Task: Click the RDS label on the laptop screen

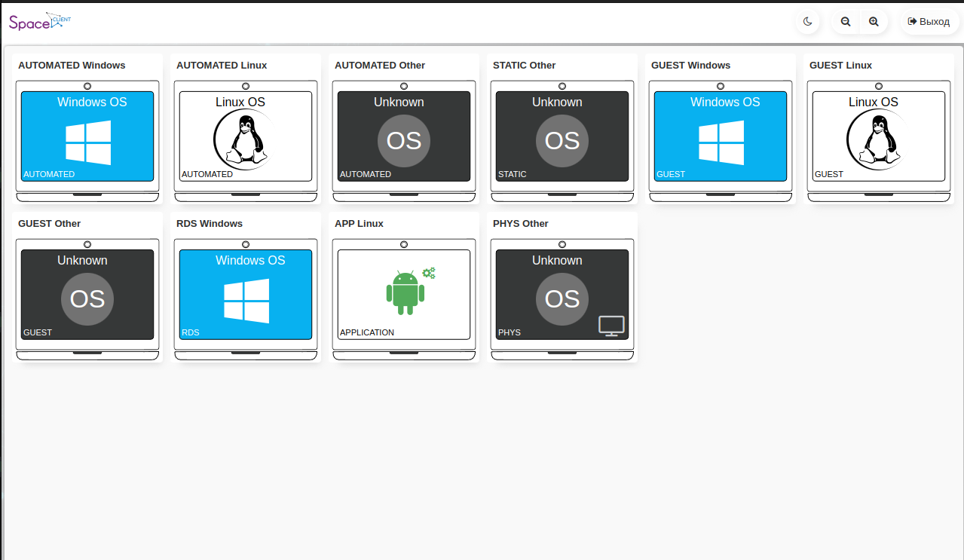Action: pos(191,332)
